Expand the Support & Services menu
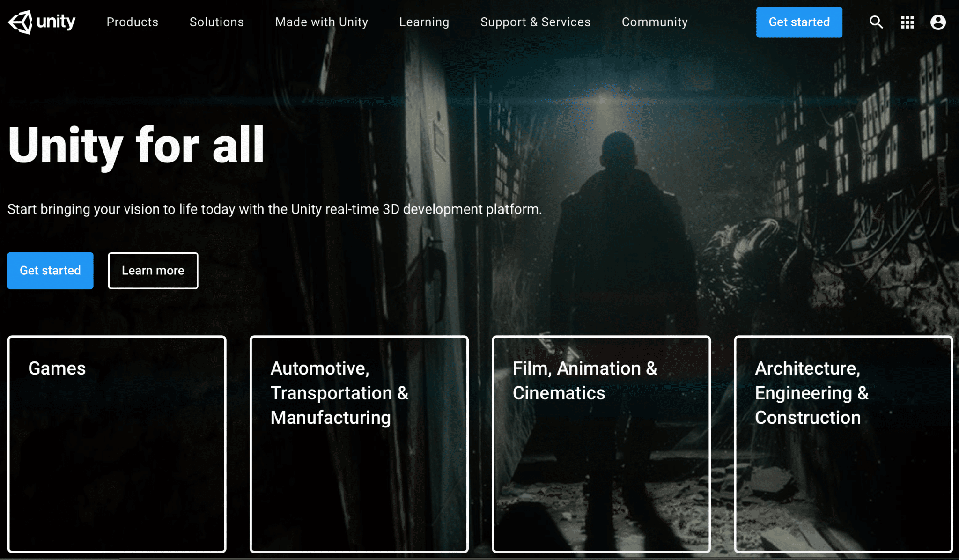Image resolution: width=959 pixels, height=560 pixels. (x=535, y=22)
